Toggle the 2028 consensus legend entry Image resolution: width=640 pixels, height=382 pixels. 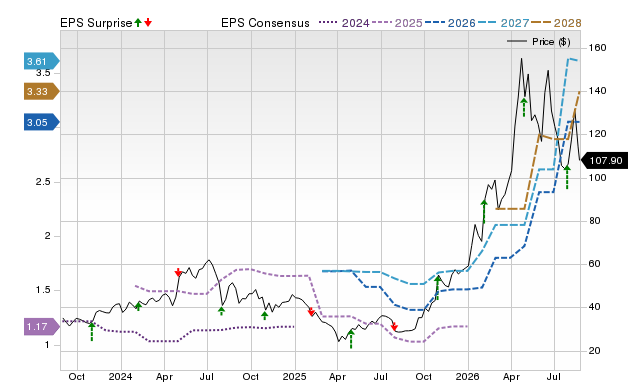click(x=556, y=23)
